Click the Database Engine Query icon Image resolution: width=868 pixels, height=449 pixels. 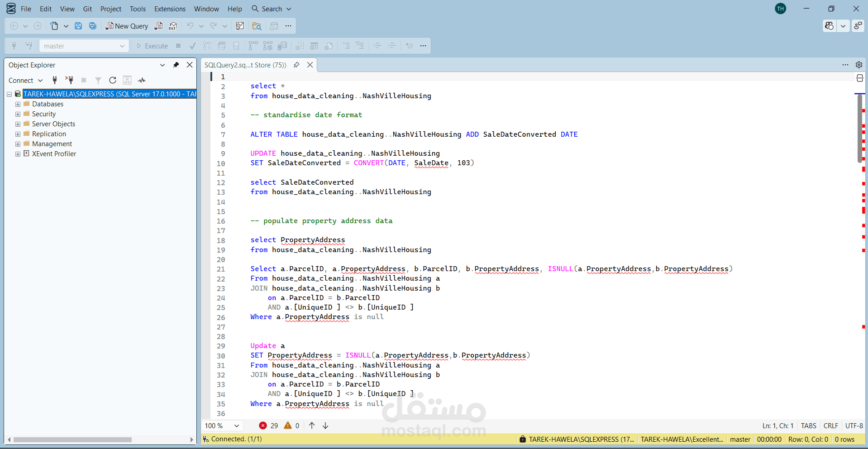tap(158, 26)
